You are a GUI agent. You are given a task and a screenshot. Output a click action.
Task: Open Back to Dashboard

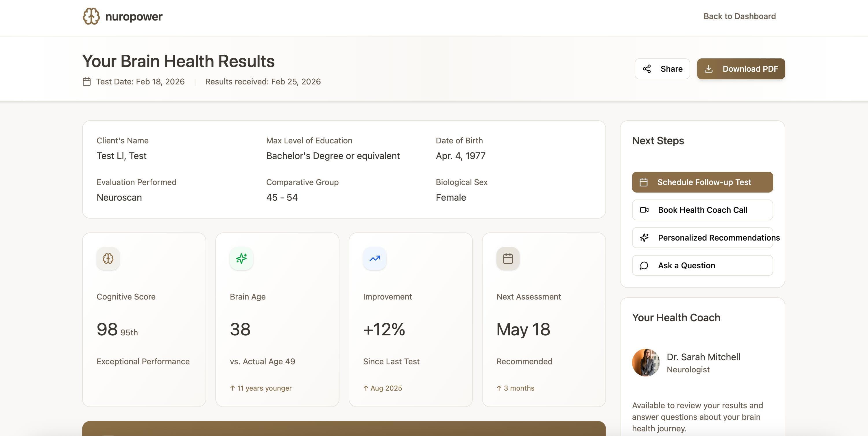[739, 16]
